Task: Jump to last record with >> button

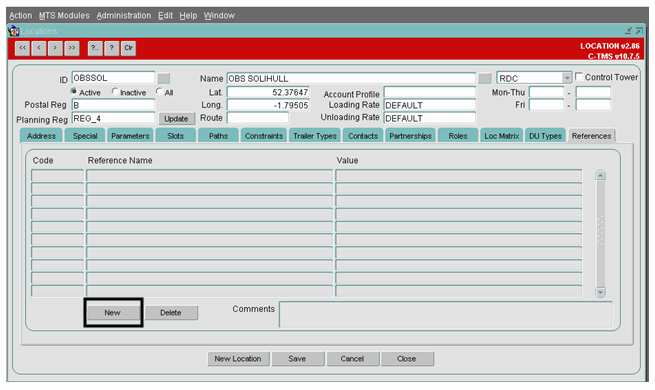Action: [72, 48]
